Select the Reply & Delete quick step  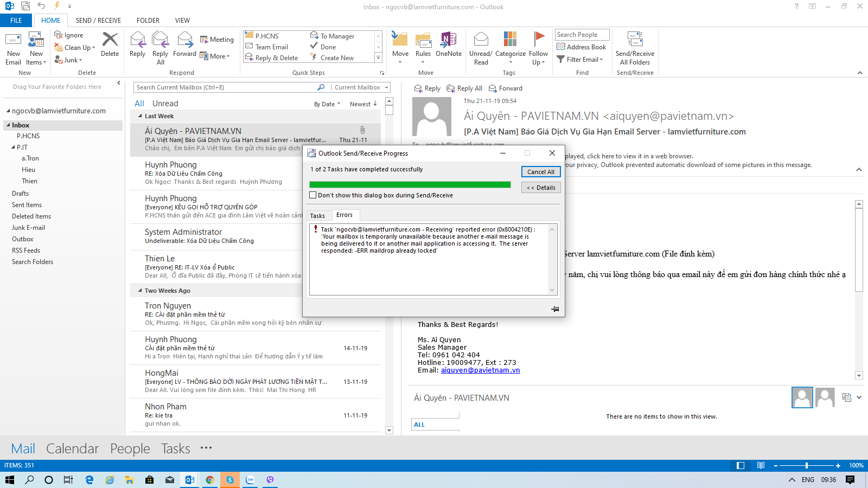coord(272,57)
